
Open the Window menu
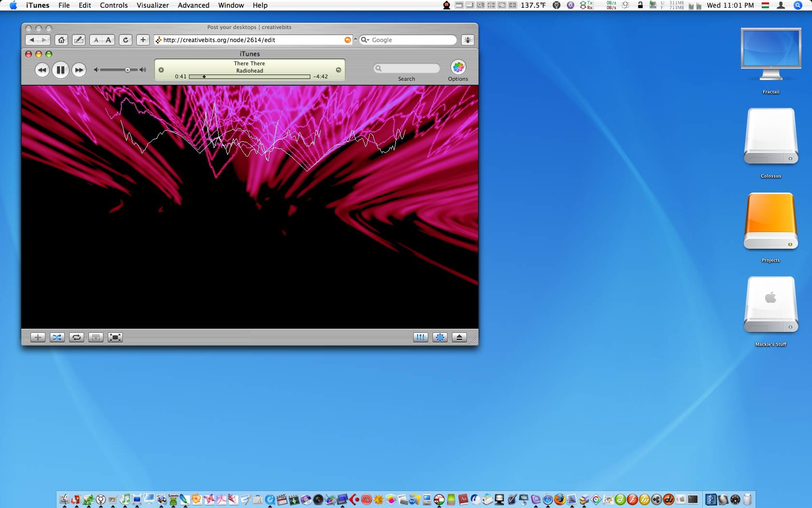pos(231,5)
